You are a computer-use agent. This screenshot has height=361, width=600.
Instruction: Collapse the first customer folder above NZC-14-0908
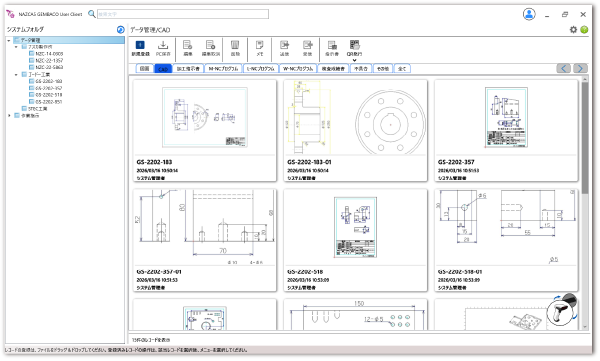point(16,47)
